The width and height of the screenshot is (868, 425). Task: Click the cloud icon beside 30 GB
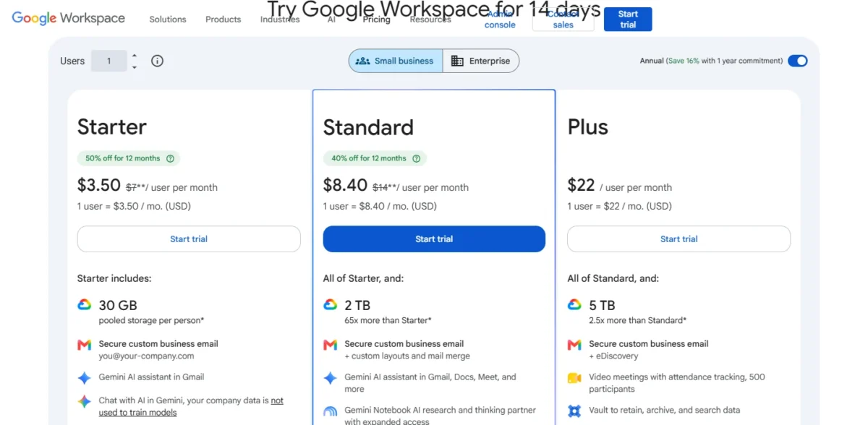click(85, 305)
